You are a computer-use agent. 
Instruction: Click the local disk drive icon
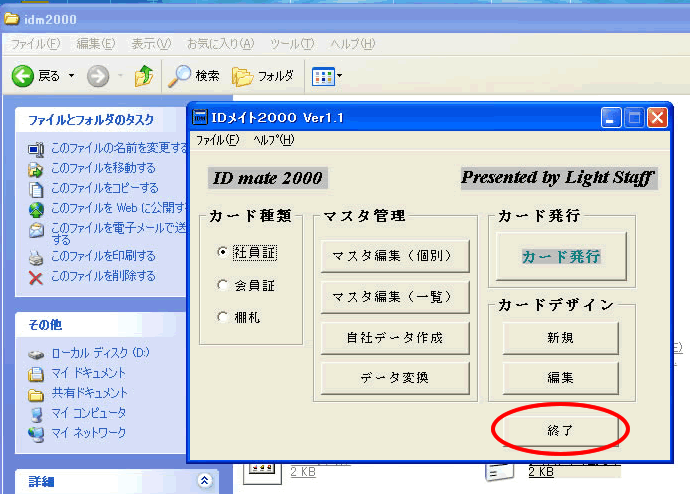coord(36,355)
